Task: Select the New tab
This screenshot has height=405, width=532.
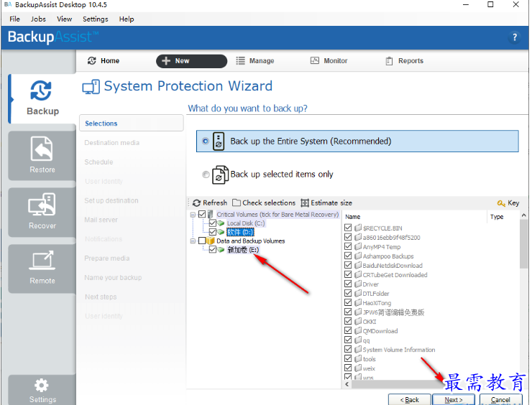Action: pos(191,61)
